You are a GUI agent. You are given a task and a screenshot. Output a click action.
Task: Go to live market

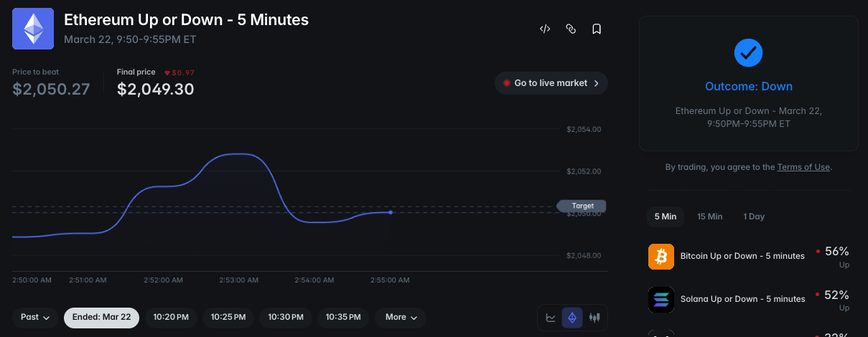coord(551,83)
